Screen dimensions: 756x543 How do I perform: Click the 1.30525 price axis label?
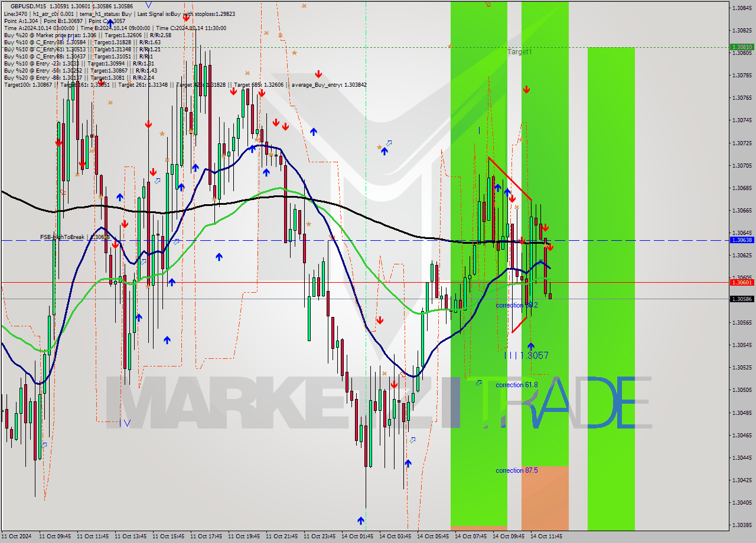742,367
